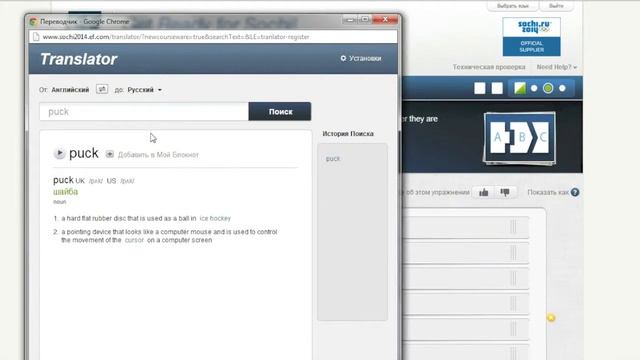Image resolution: width=640 pixels, height=360 pixels.
Task: Open the cursor definition link
Action: click(134, 240)
